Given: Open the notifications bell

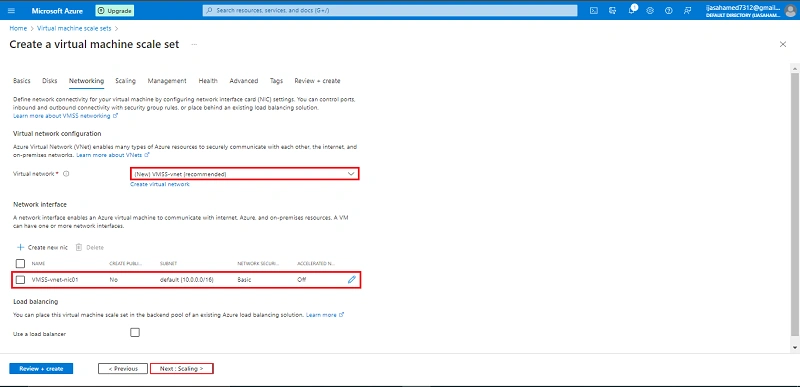Looking at the screenshot, I should 632,11.
